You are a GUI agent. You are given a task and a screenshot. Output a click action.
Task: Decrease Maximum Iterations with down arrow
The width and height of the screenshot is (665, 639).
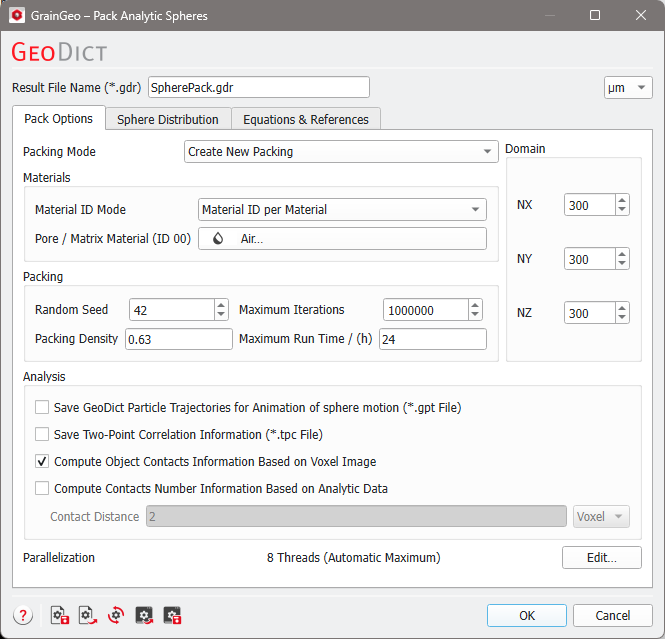coord(475,315)
